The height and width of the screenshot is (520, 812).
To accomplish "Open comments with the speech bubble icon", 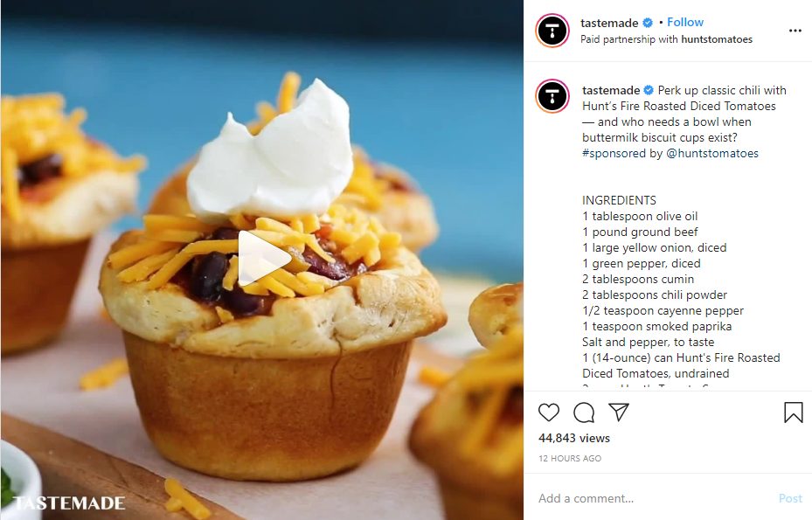I will (584, 413).
